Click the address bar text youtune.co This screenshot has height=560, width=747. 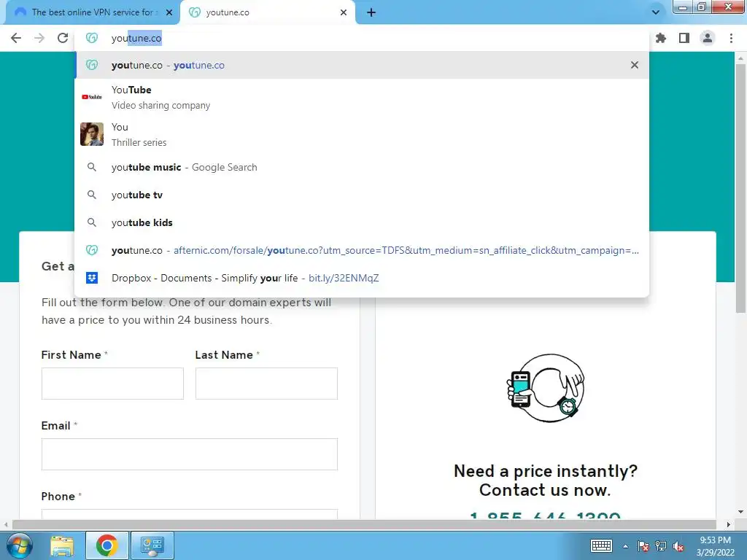click(136, 38)
